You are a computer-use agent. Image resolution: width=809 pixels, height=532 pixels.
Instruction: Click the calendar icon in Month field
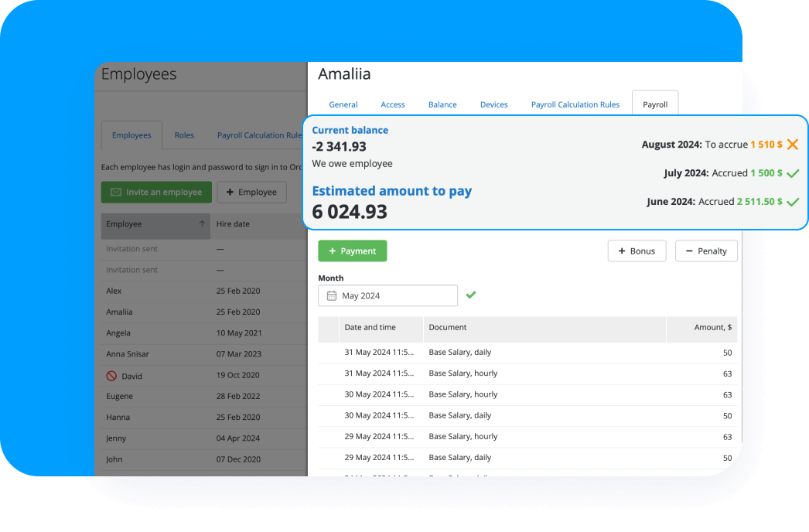pyautogui.click(x=332, y=295)
